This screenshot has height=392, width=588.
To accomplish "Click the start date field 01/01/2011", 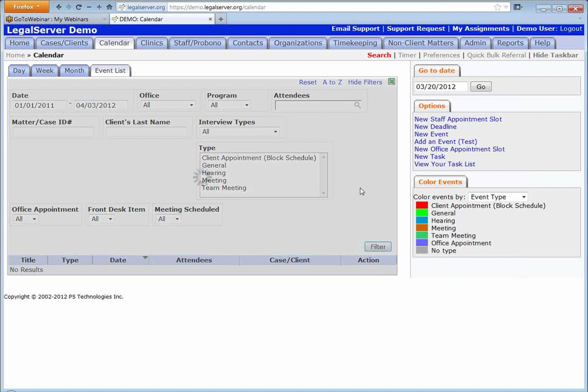I will pyautogui.click(x=39, y=105).
